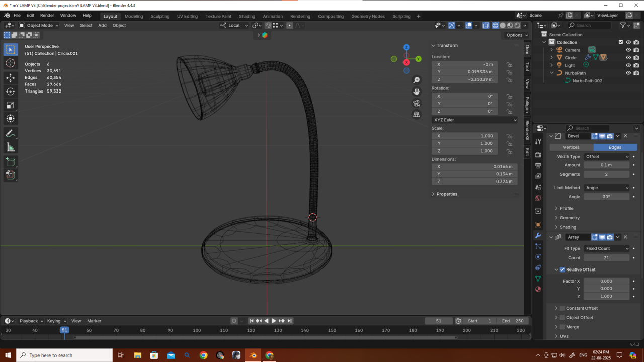Switch to the Sculpting workspace tab
Screen dimensions: 644x362
coord(160,16)
